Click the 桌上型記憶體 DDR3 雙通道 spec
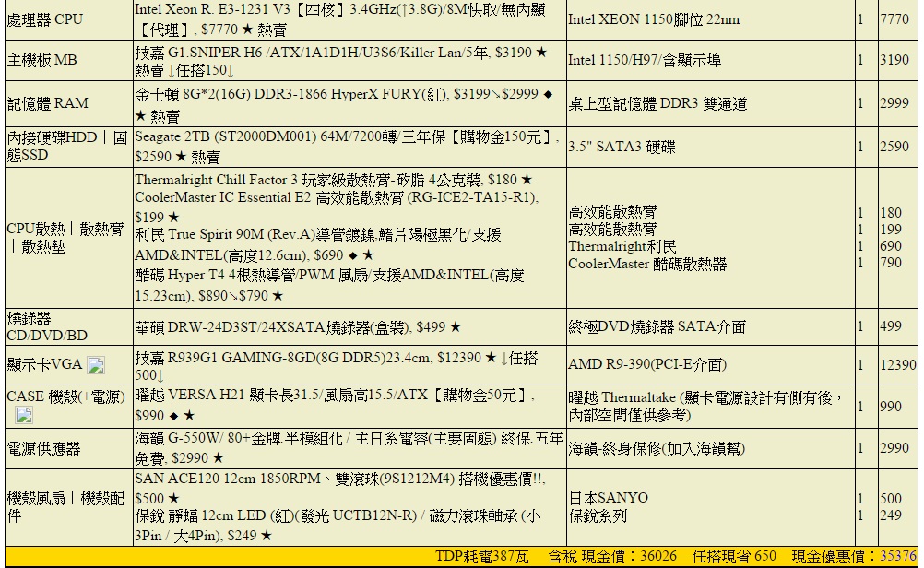 pyautogui.click(x=657, y=103)
